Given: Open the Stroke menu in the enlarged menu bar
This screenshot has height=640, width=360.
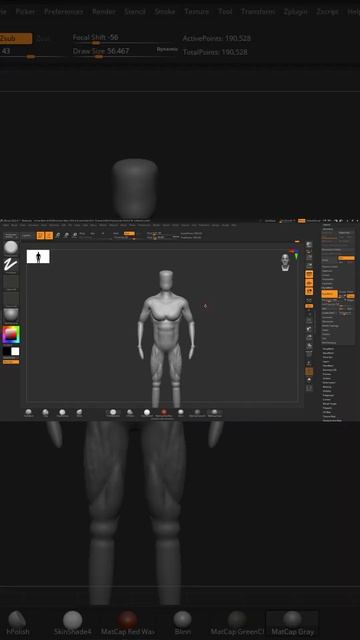Looking at the screenshot, I should tap(165, 11).
